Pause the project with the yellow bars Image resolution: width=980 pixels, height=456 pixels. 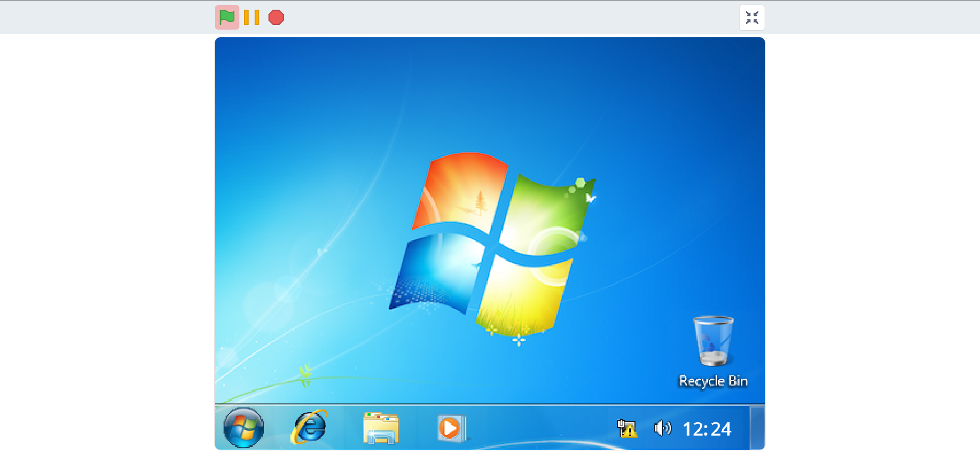252,17
